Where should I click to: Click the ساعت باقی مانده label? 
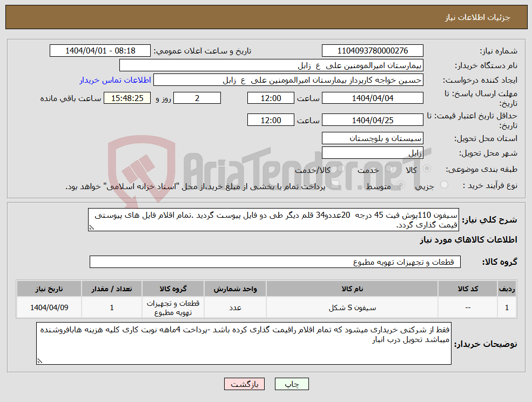pyautogui.click(x=71, y=98)
